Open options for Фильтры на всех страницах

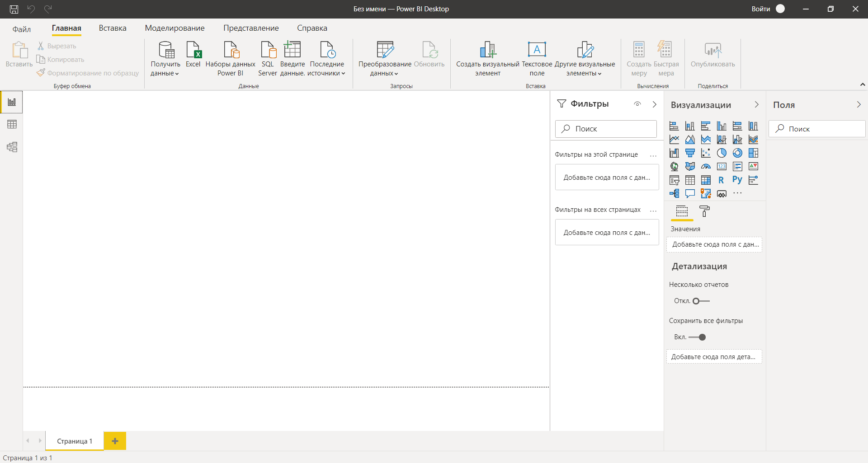coord(653,210)
